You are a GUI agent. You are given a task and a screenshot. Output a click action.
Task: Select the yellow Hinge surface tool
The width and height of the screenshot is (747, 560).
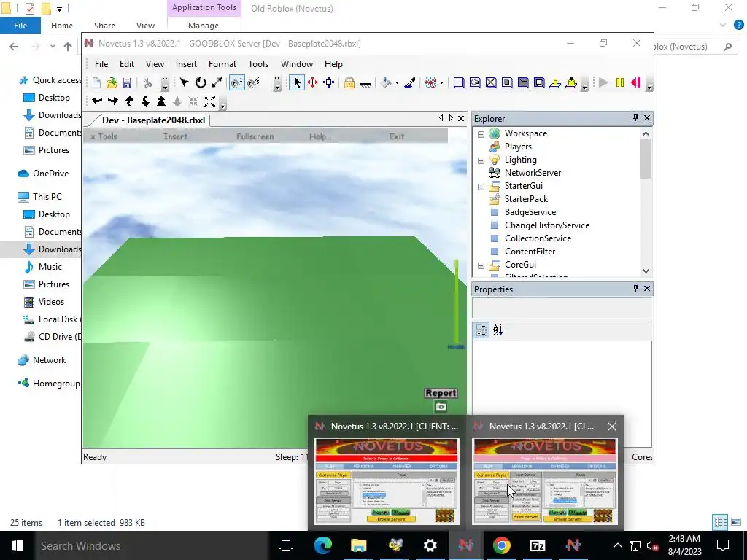[x=555, y=83]
